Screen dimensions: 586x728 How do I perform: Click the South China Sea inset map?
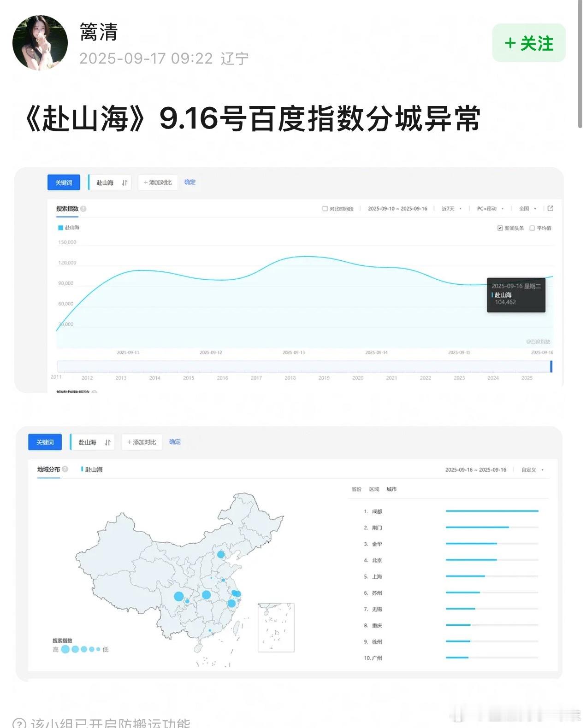pyautogui.click(x=276, y=628)
